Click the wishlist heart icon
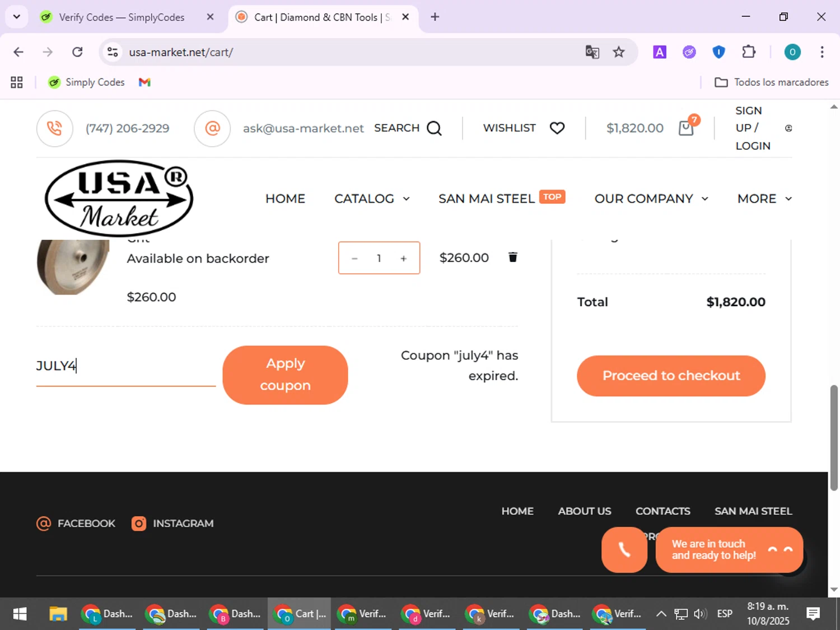This screenshot has height=630, width=840. point(557,128)
